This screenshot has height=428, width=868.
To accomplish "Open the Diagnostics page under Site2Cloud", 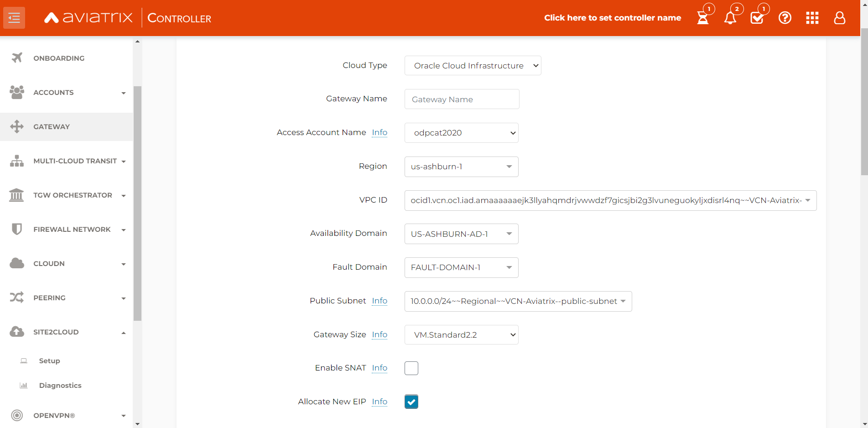I will 60,385.
